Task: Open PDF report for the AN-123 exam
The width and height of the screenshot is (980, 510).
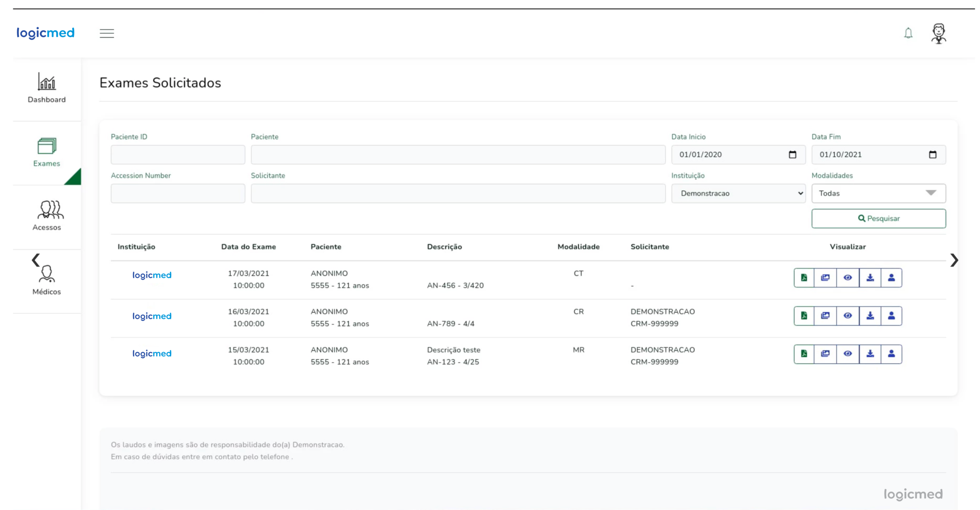Action: pyautogui.click(x=804, y=354)
